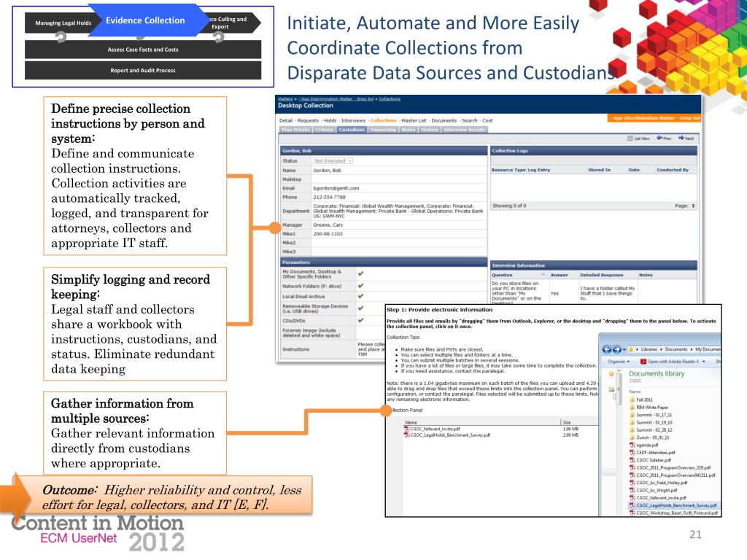
Task: Go to previous custodian with Prev arrow
Action: (x=664, y=138)
